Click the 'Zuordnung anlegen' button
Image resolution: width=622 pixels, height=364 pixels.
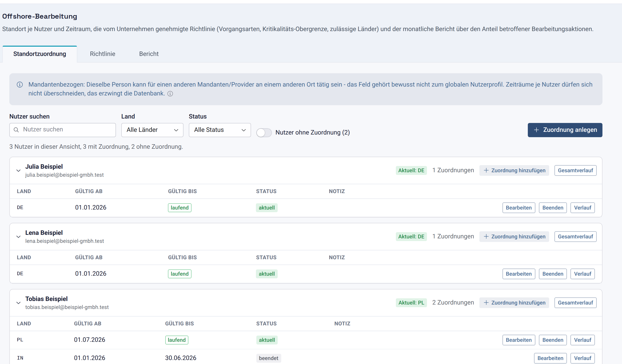(565, 130)
